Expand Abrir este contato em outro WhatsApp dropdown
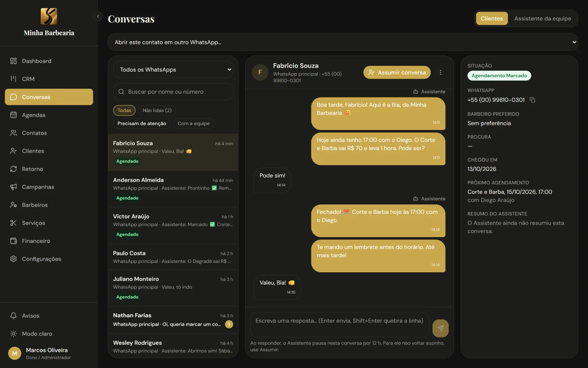 (343, 42)
